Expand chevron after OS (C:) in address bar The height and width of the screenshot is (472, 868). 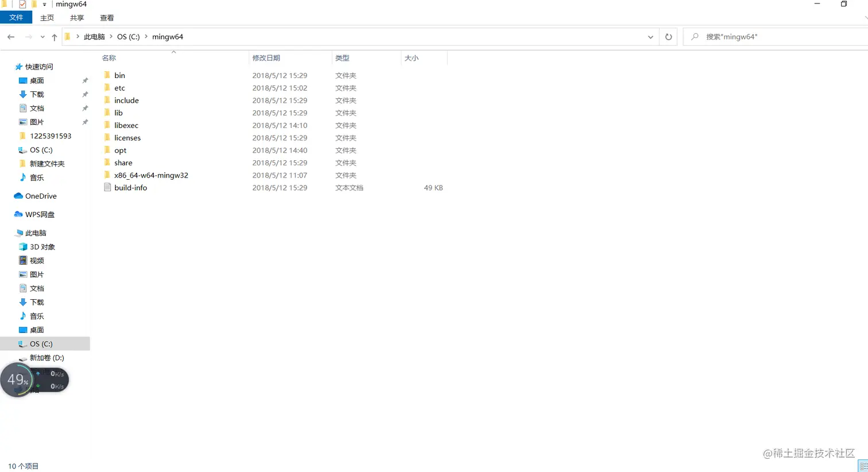click(146, 37)
